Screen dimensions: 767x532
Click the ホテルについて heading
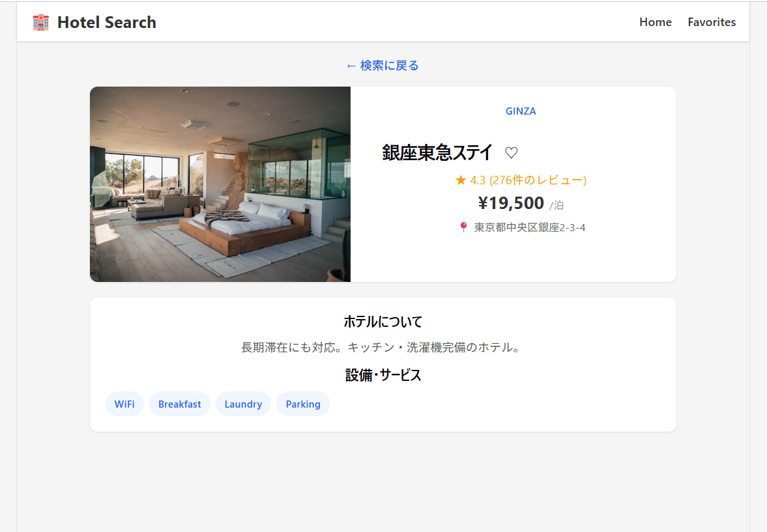pyautogui.click(x=383, y=322)
